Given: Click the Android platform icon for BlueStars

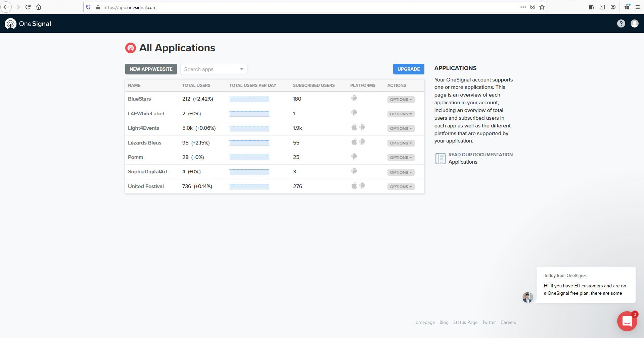Looking at the screenshot, I should pos(354,98).
